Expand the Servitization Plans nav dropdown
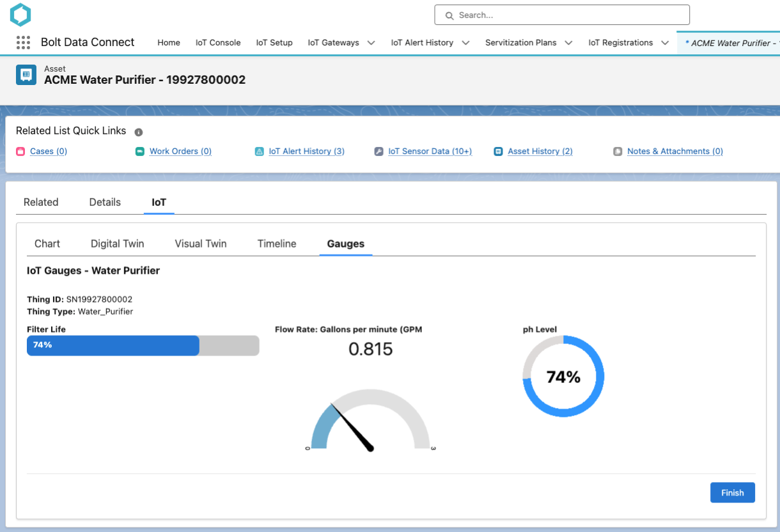The image size is (780, 532). coord(568,43)
